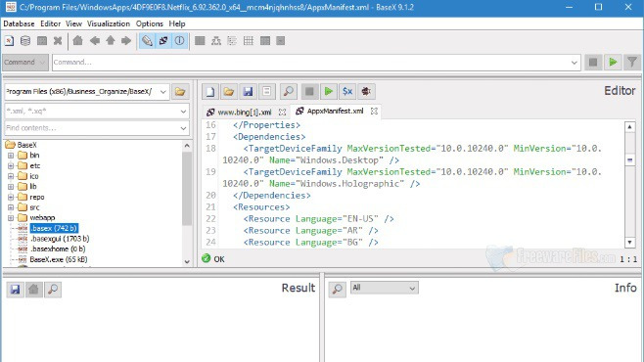Click the Stop button beside command bar
Image resolution: width=644 pixels, height=362 pixels.
593,63
